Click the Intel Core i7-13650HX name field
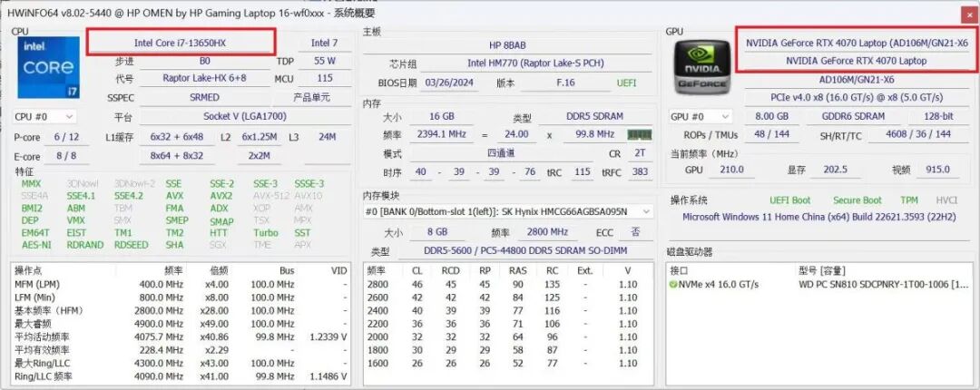 click(x=180, y=44)
